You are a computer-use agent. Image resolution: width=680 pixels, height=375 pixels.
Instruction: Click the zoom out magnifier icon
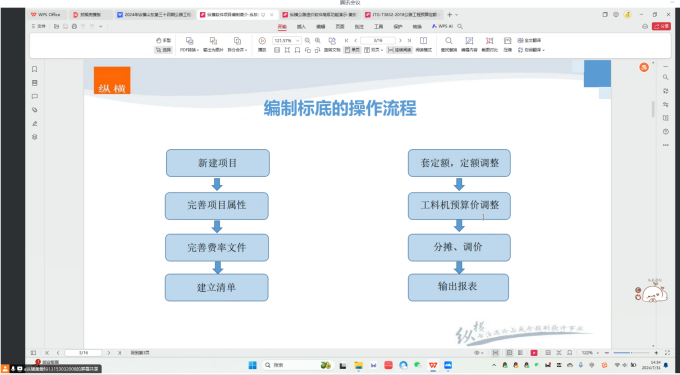point(307,40)
